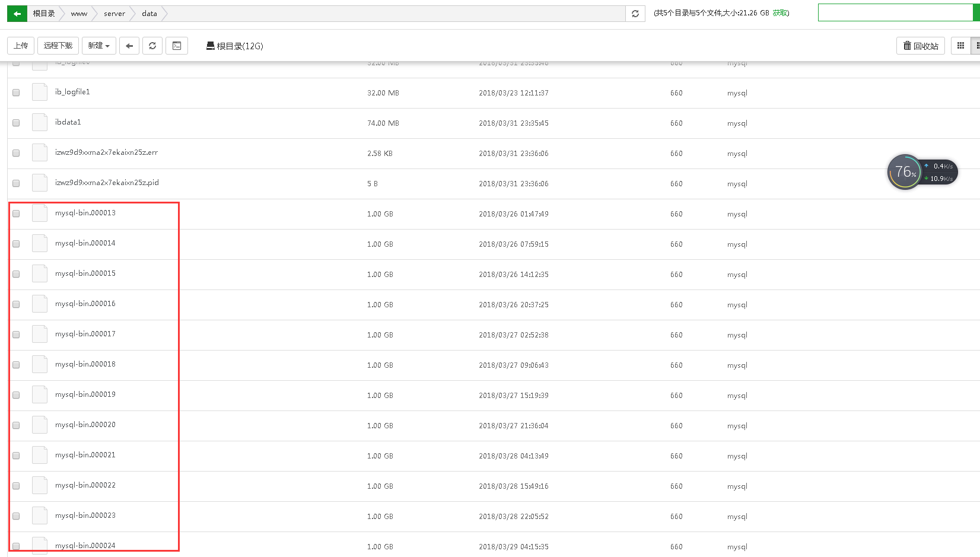Click 获取 link to calculate size

point(780,13)
